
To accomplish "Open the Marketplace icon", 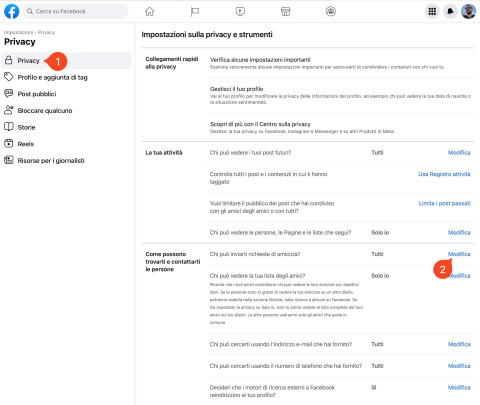I will click(285, 11).
